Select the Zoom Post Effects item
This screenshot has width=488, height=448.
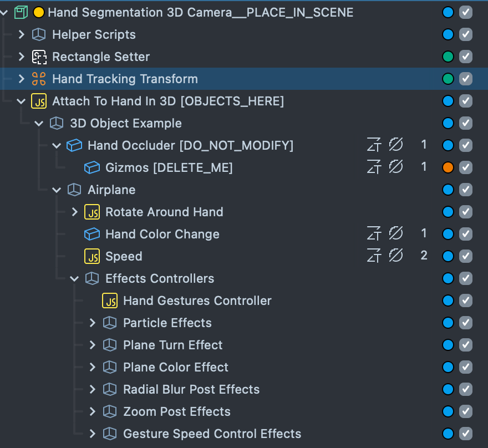(x=176, y=411)
